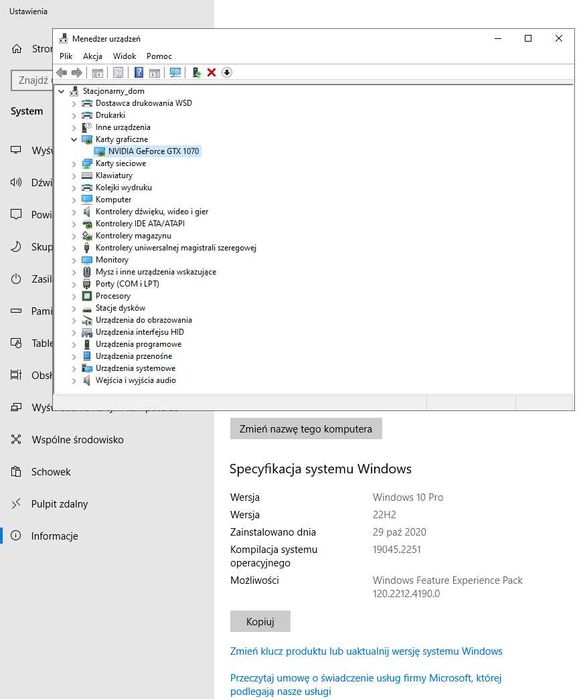This screenshot has width=581, height=699.
Task: Select NVIDIA GeForce GTX 1070 device
Action: [153, 152]
